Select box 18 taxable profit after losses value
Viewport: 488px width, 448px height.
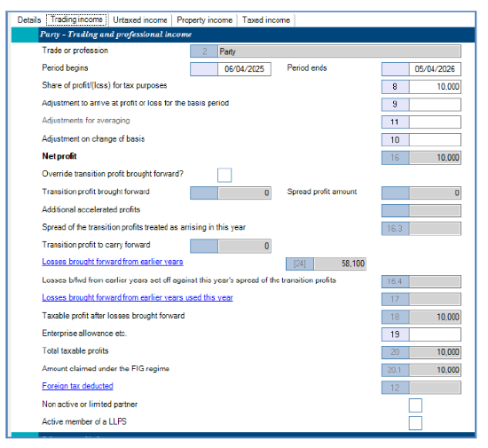coord(435,317)
